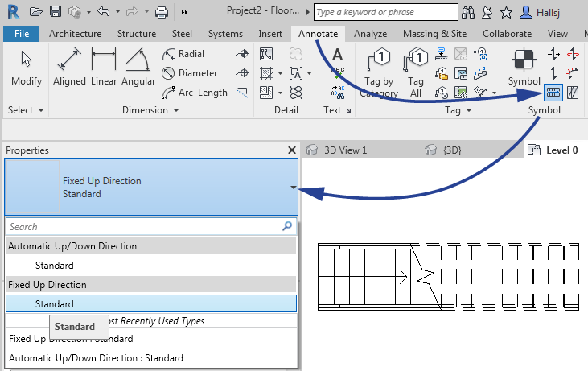This screenshot has height=371, width=588.
Task: Click the Print icon in quick access toolbar
Action: coord(161,12)
